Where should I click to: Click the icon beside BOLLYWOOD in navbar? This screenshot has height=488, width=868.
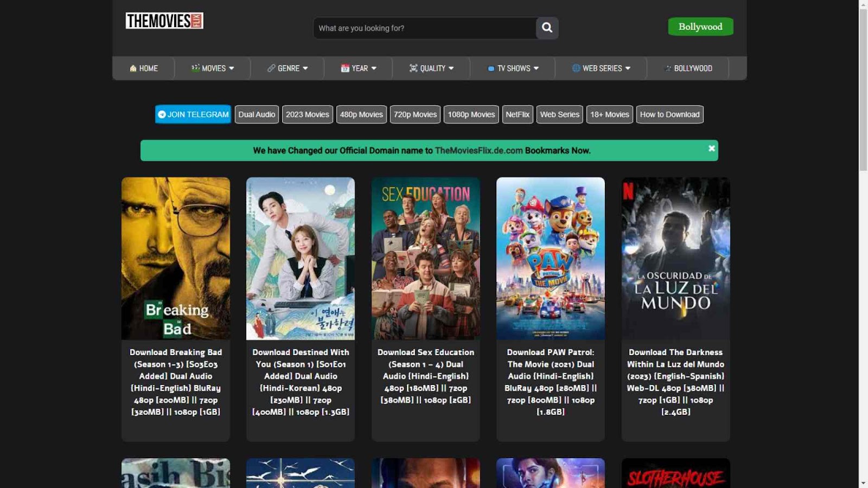click(668, 68)
